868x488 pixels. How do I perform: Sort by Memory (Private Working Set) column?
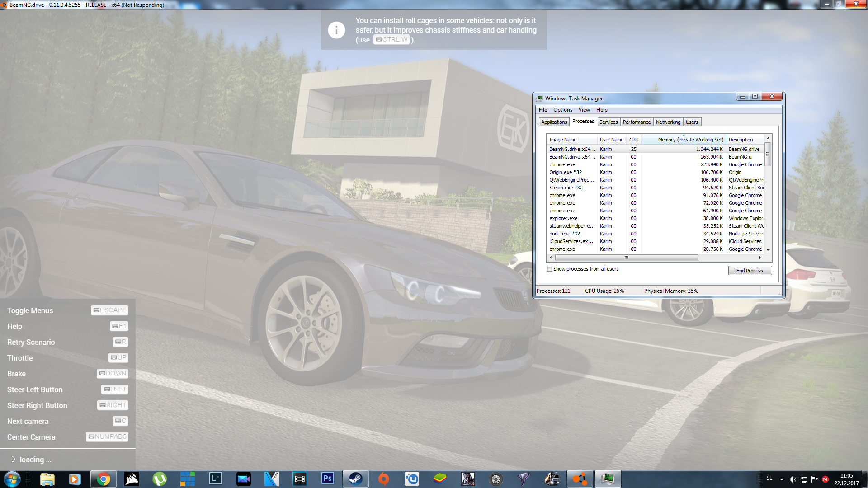(684, 140)
